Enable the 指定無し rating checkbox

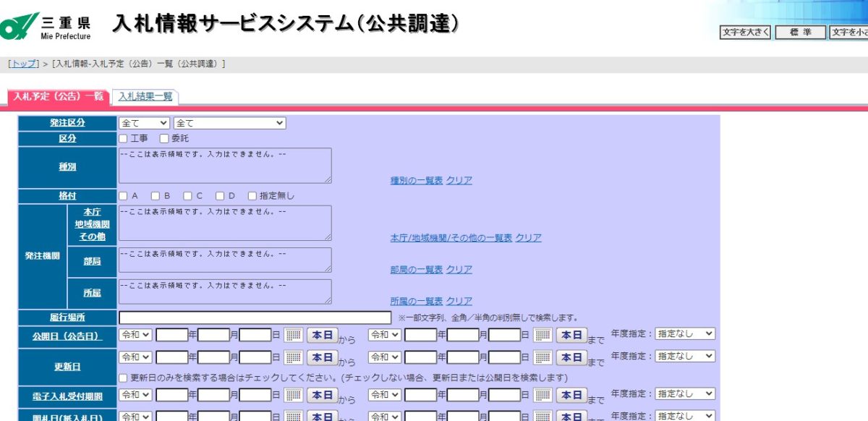pyautogui.click(x=252, y=195)
